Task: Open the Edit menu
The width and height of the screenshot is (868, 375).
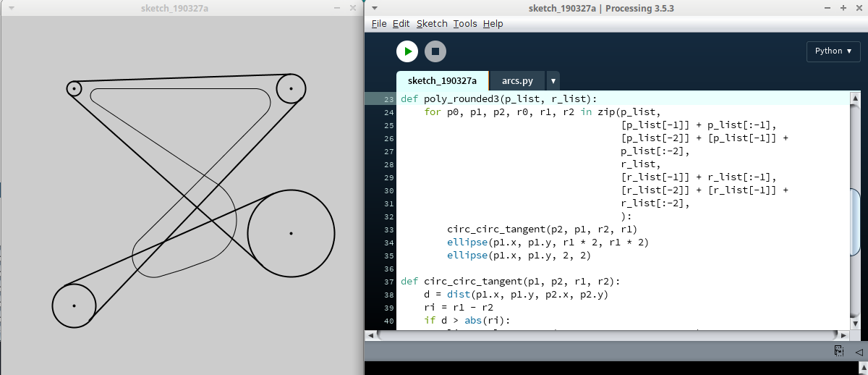Action: click(x=401, y=24)
